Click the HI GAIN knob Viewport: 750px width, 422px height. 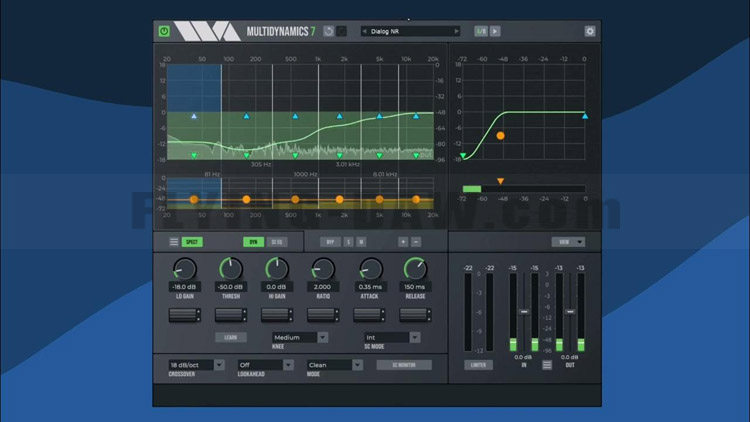pos(276,269)
